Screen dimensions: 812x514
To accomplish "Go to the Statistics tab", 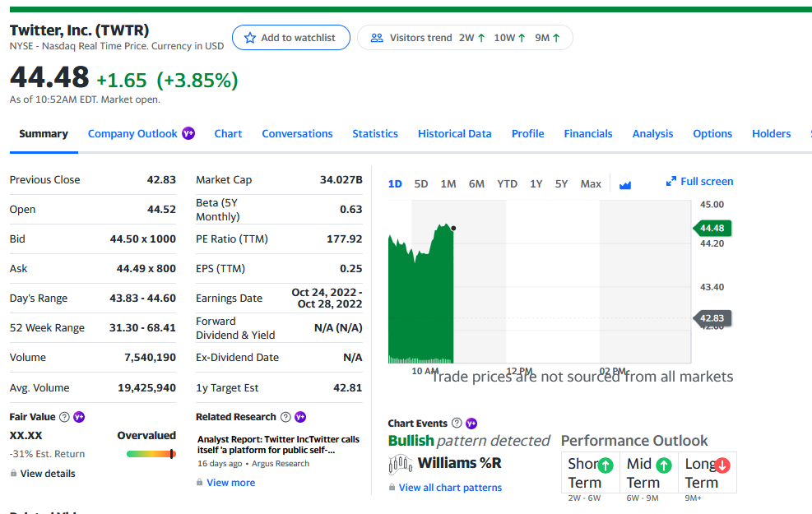I will click(375, 133).
